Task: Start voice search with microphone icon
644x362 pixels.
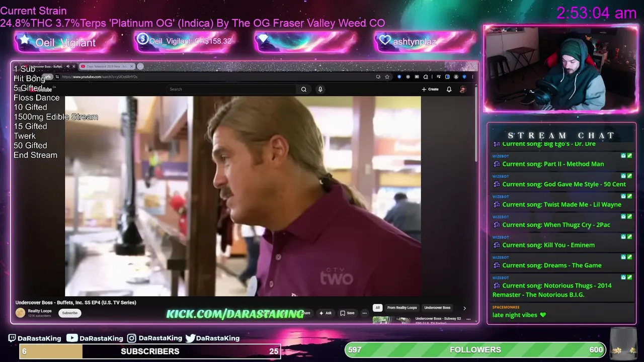Action: point(320,89)
